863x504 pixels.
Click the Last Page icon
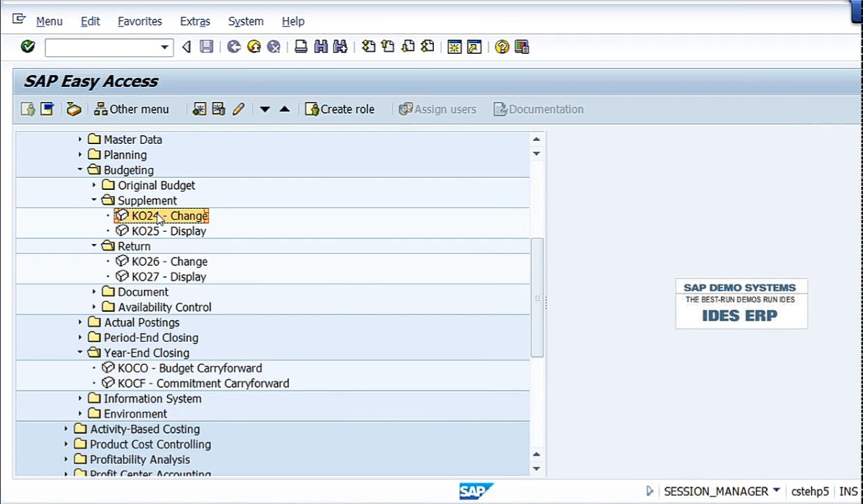point(427,47)
